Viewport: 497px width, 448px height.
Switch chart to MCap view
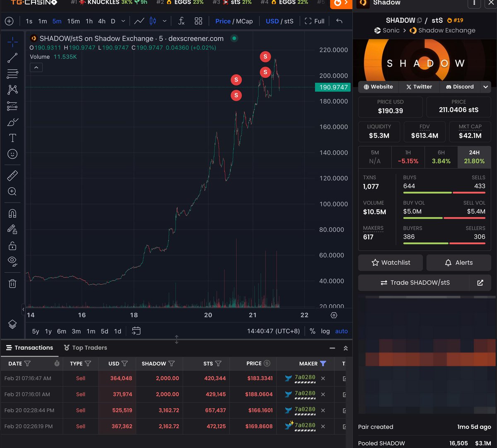[x=244, y=21]
